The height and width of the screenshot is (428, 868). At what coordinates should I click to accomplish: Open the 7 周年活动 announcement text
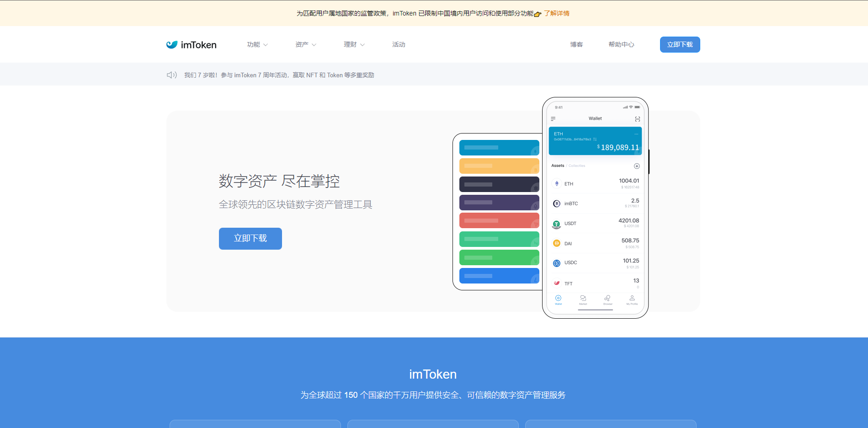[x=279, y=75]
